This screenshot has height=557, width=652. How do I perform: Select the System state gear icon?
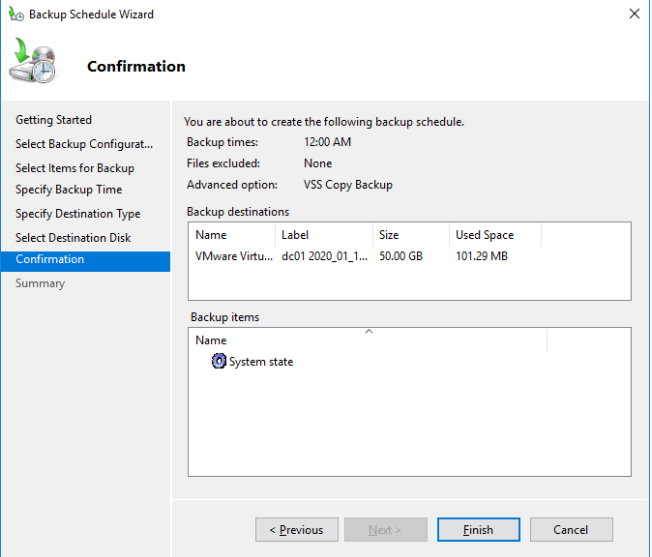coord(219,361)
